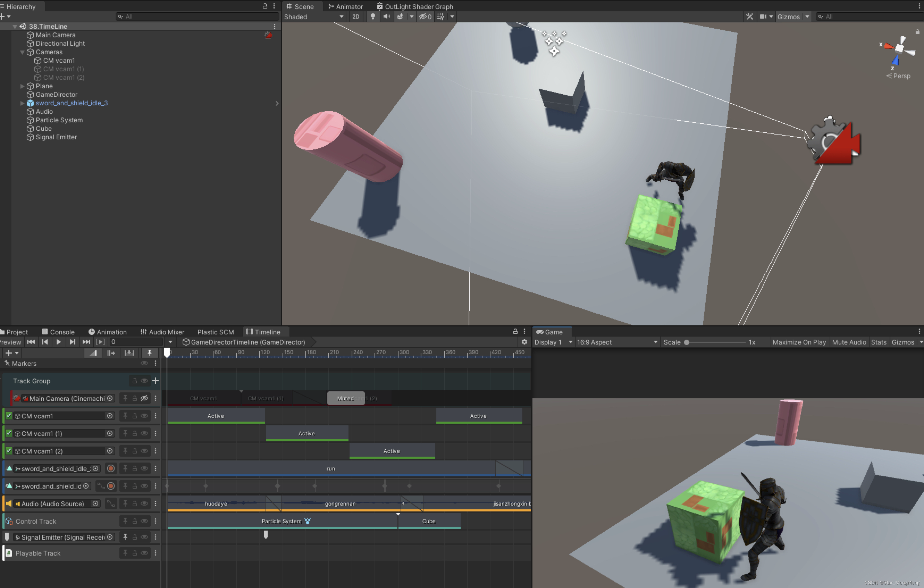Toggle scene audio speaker icon

tap(387, 16)
